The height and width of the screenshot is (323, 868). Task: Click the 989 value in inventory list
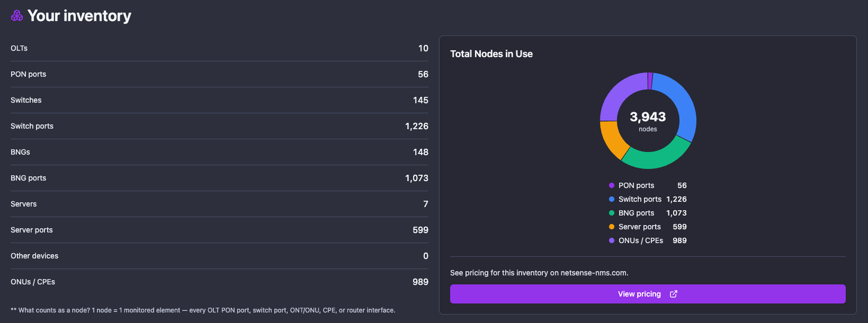pyautogui.click(x=421, y=282)
